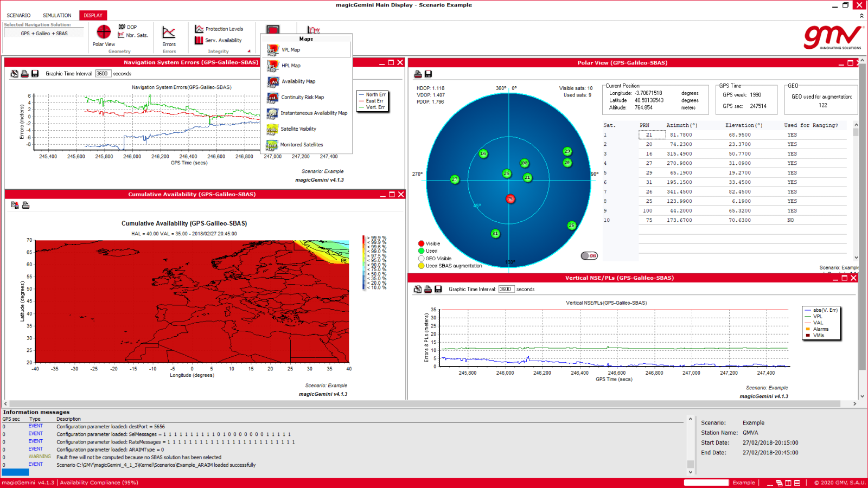Viewport: 868px width, 488px height.
Task: Click the Nbr. Sats. ribbon button
Action: pos(133,35)
